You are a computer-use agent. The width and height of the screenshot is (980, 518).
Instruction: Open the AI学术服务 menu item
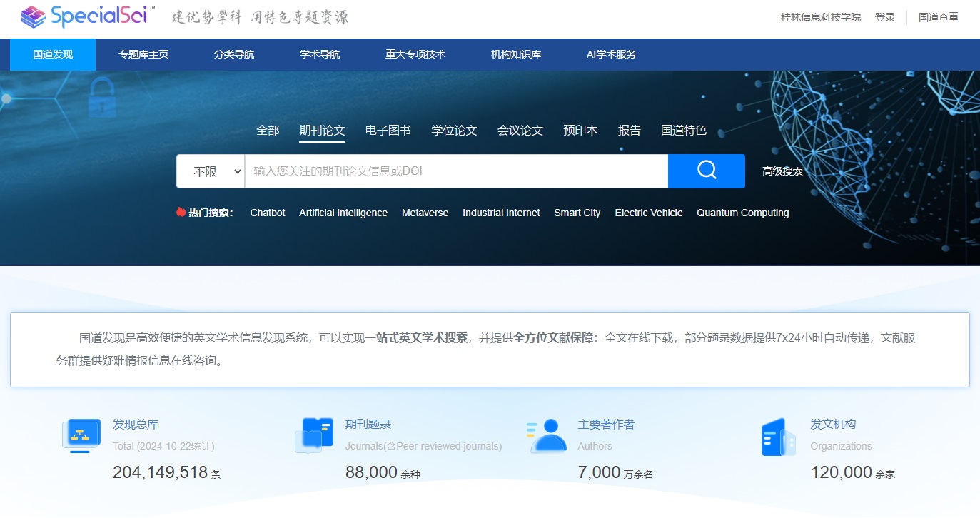point(611,55)
